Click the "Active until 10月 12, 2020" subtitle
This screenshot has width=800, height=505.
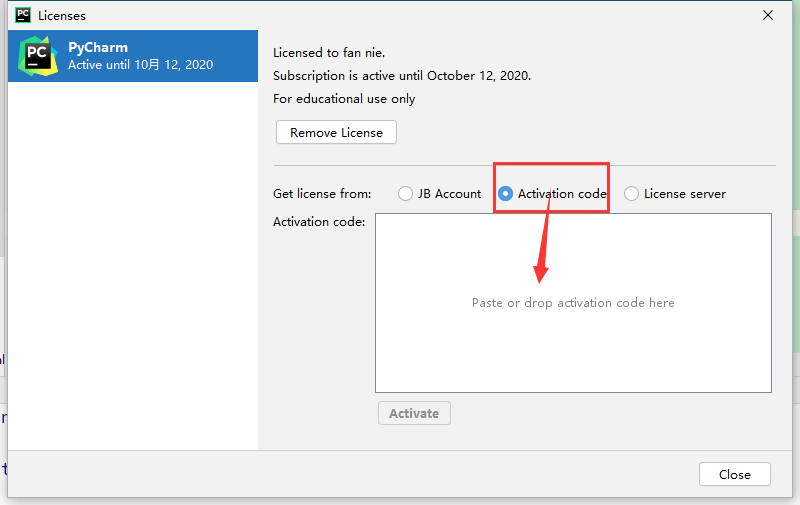[x=140, y=65]
